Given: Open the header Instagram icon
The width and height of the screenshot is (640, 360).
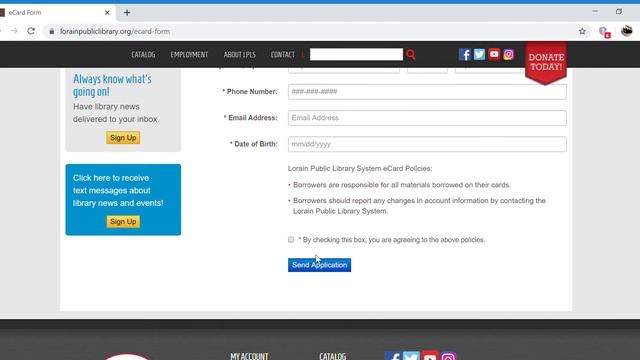Looking at the screenshot, I should click(x=509, y=54).
